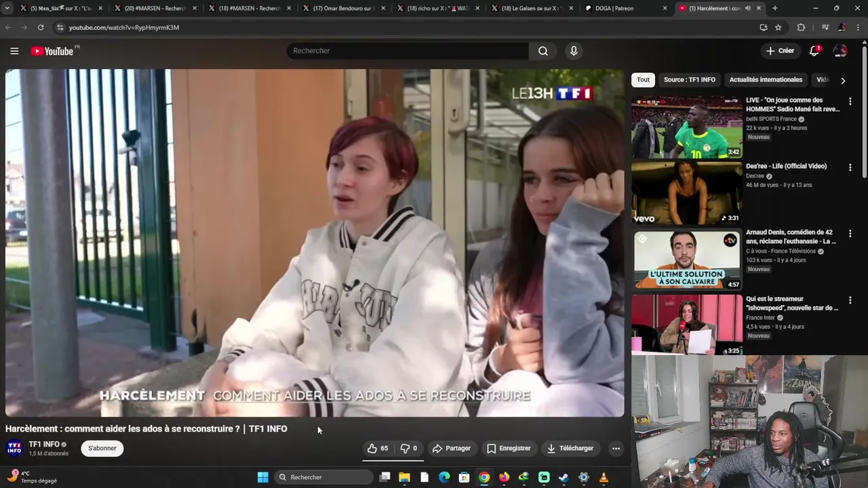Open 'Qui est le streameur' video title
The height and width of the screenshot is (488, 868).
click(792, 303)
